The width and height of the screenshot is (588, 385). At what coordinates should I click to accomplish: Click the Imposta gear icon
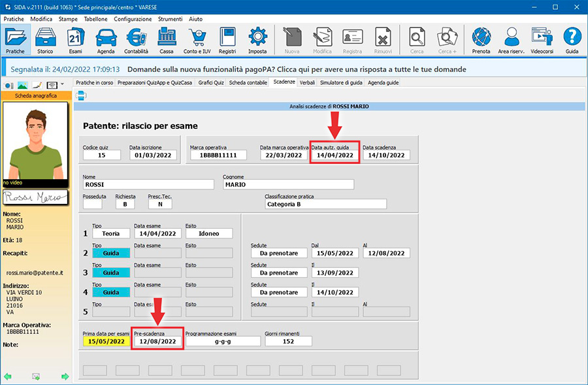pos(257,39)
